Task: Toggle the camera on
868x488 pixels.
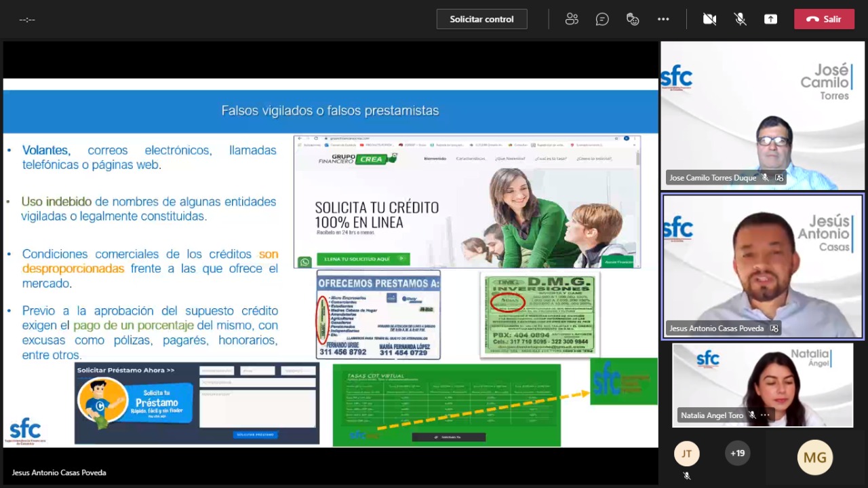Action: pyautogui.click(x=709, y=19)
